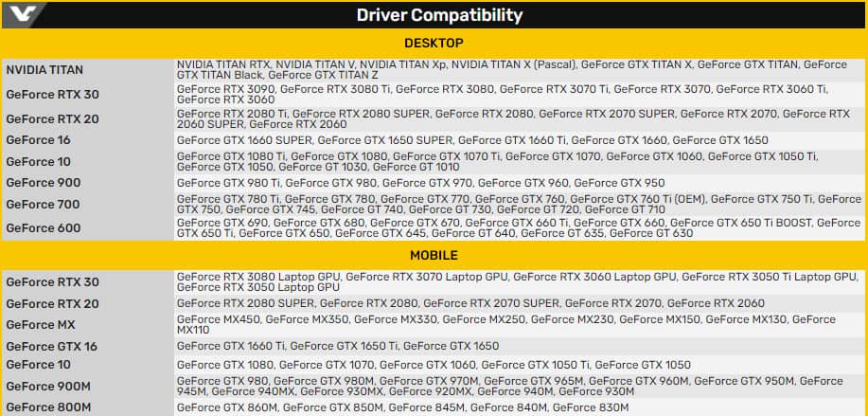Click GeForce GTX 860M text
Screen dimensions: 868x416
[x=227, y=408]
